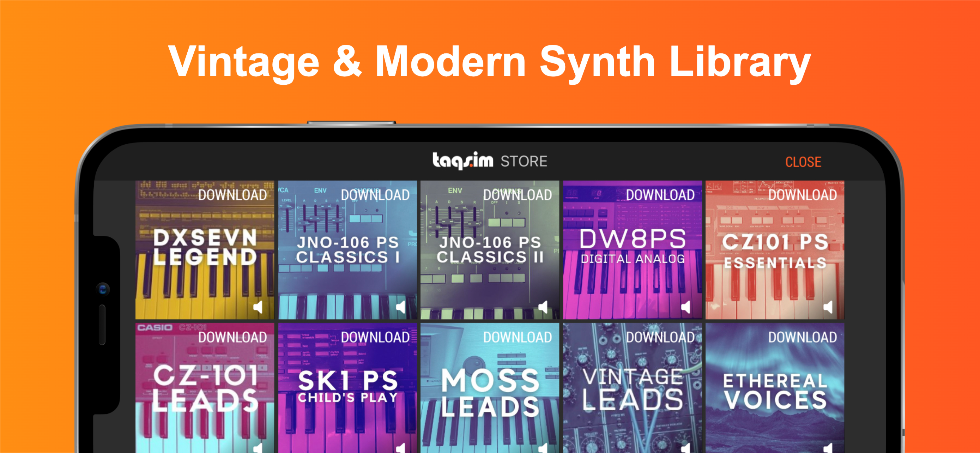Image resolution: width=980 pixels, height=453 pixels.
Task: Download CZ101 PS Essentials pack
Action: 802,195
